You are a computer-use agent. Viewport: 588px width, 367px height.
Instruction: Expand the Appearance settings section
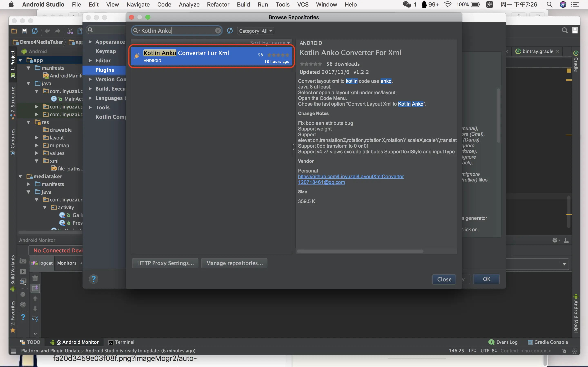point(90,42)
